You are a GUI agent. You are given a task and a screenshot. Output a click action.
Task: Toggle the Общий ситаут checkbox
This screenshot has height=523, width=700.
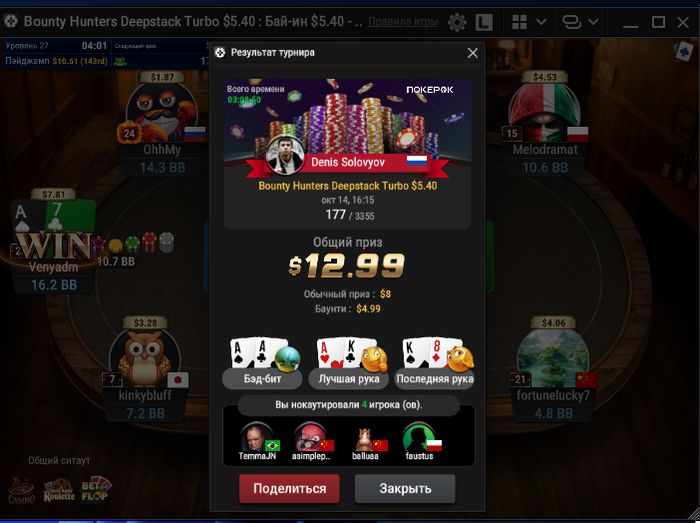[x=17, y=460]
